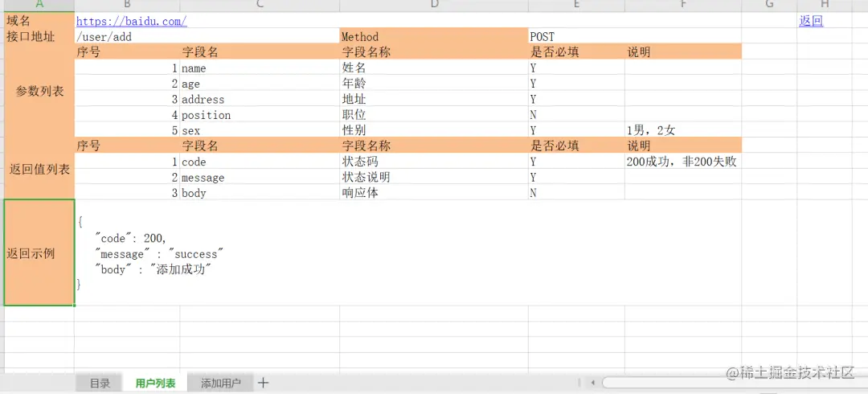Select the Y cell in the name row
The width and height of the screenshot is (868, 394).
coord(577,68)
